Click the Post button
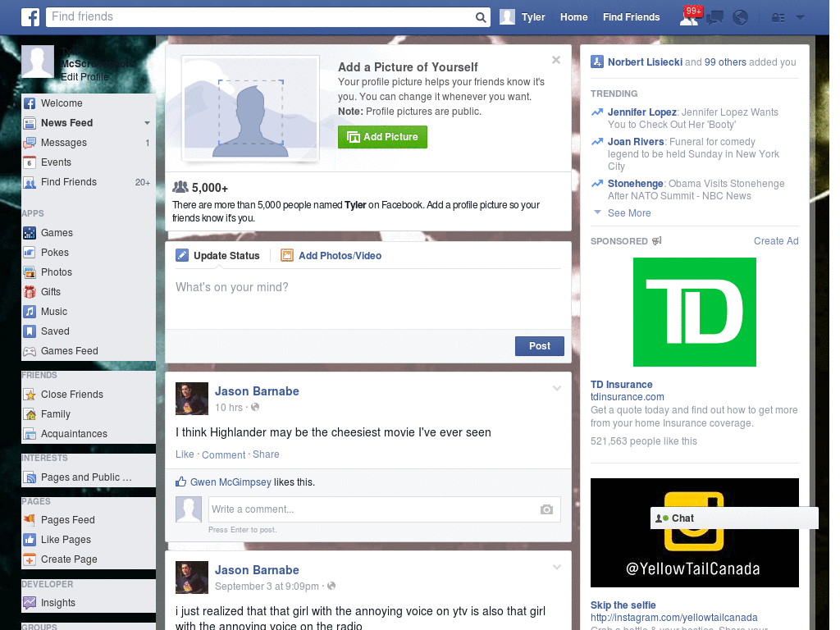The image size is (840, 630). click(540, 346)
